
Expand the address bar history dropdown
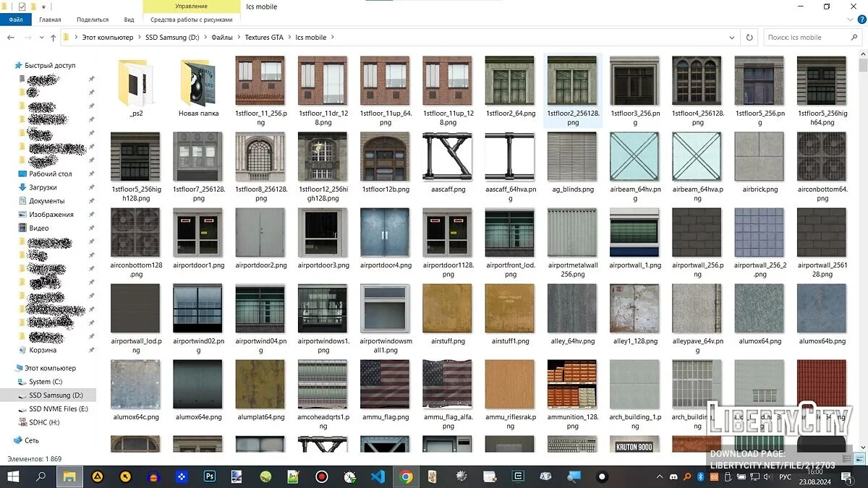pos(733,38)
